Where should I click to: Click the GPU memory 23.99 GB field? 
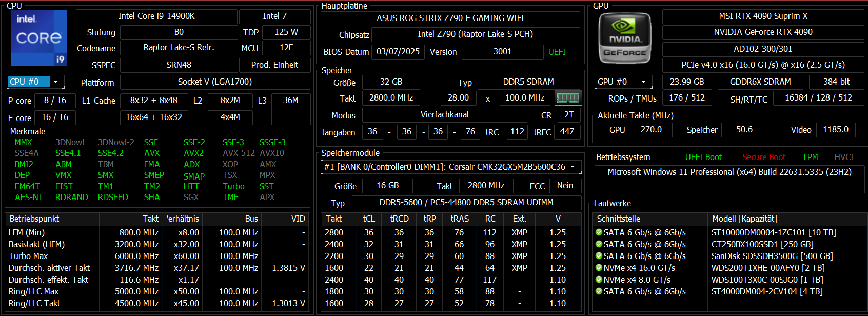tap(687, 82)
